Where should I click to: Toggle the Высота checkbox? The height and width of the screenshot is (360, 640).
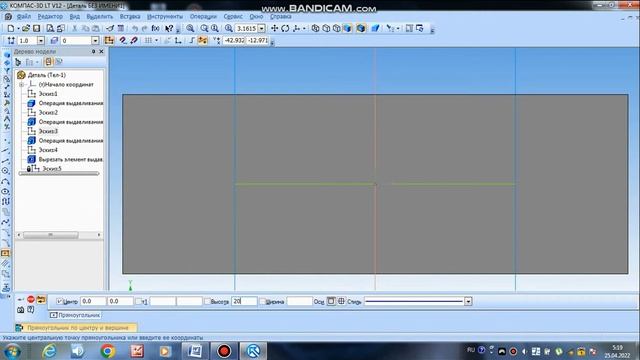tap(207, 302)
